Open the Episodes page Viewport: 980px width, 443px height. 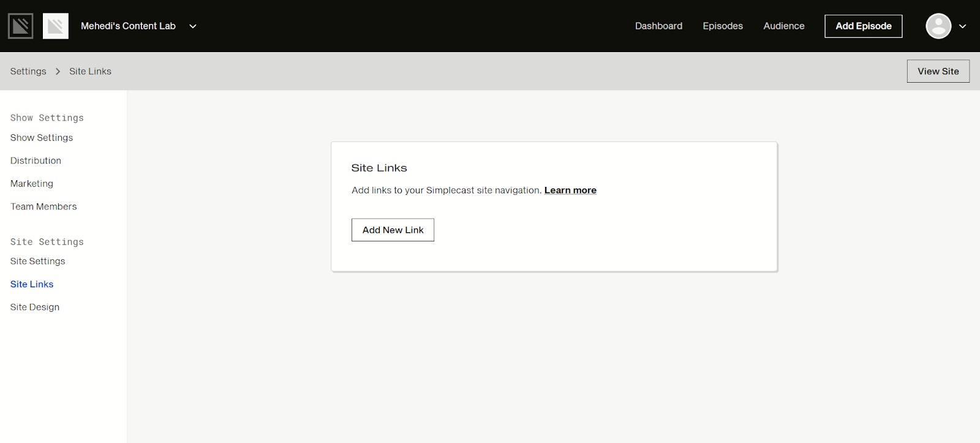click(x=723, y=26)
